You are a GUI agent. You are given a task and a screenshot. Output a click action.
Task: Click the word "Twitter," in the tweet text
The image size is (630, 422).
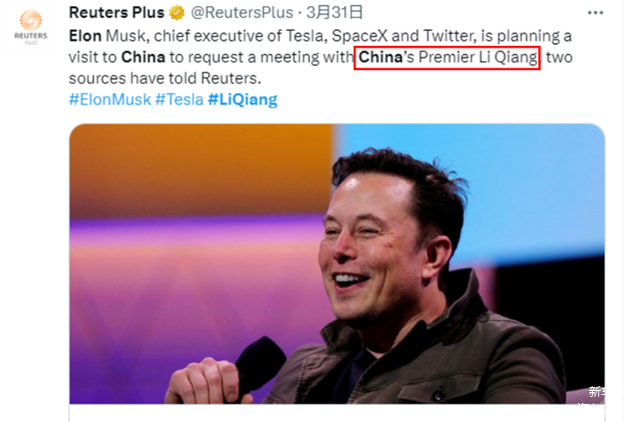pos(448,35)
